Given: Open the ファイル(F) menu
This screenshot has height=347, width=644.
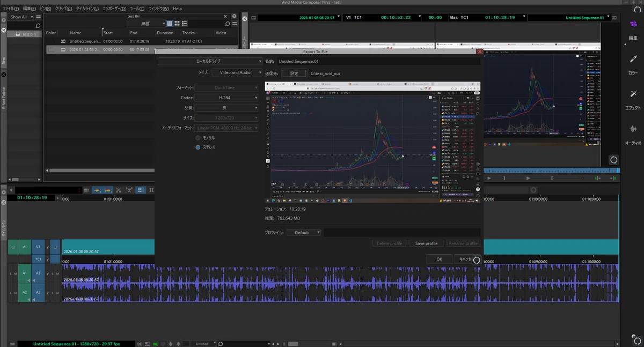Looking at the screenshot, I should click(11, 9).
